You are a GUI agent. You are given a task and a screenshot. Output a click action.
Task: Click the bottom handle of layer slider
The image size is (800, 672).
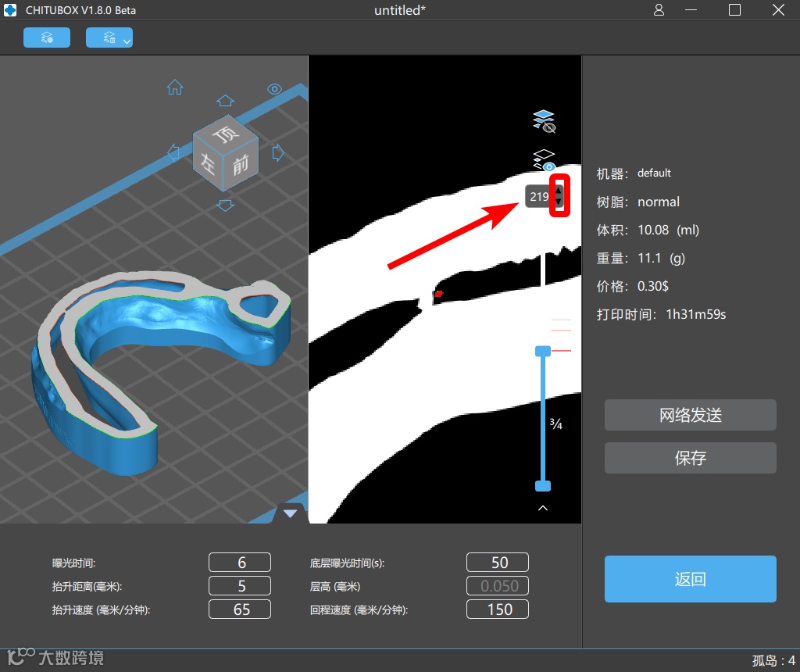543,486
